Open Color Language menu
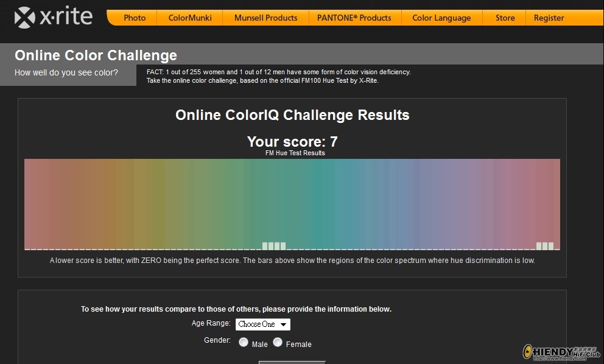The height and width of the screenshot is (364, 604). 441,18
